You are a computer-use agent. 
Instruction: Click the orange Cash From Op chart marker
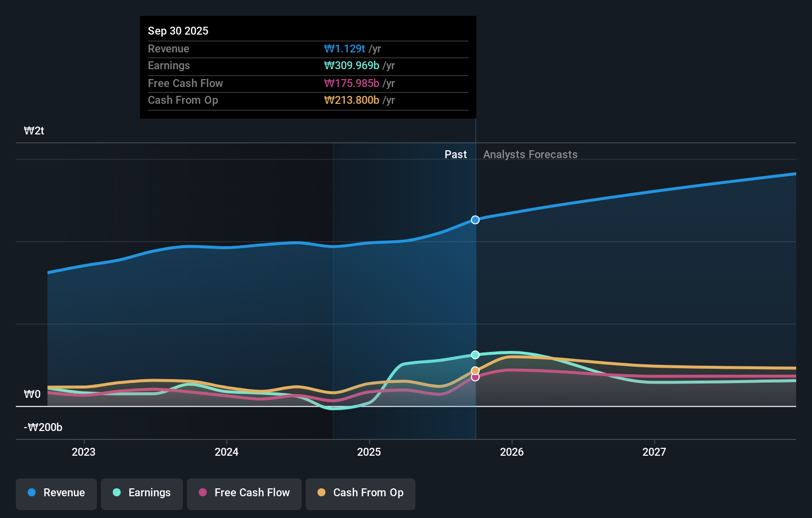pos(475,370)
